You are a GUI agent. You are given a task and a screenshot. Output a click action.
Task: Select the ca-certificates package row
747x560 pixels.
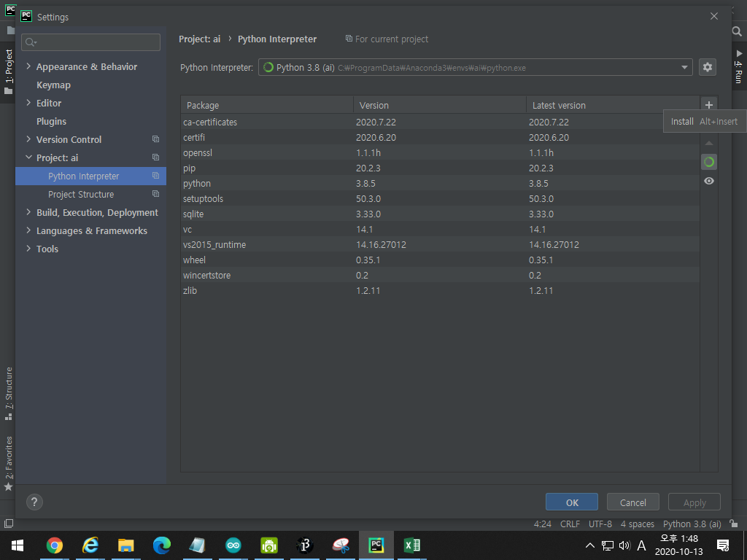(x=440, y=122)
